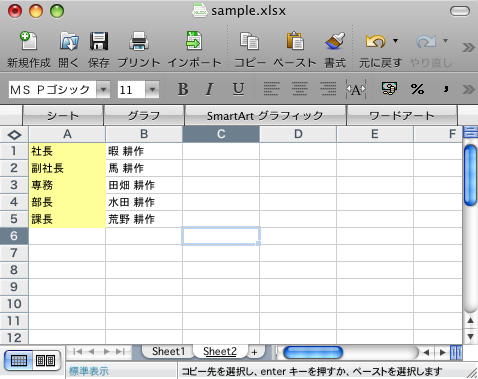The height and width of the screenshot is (379, 478).
Task: Open the redo history dropdown arrow
Action: pos(445,41)
